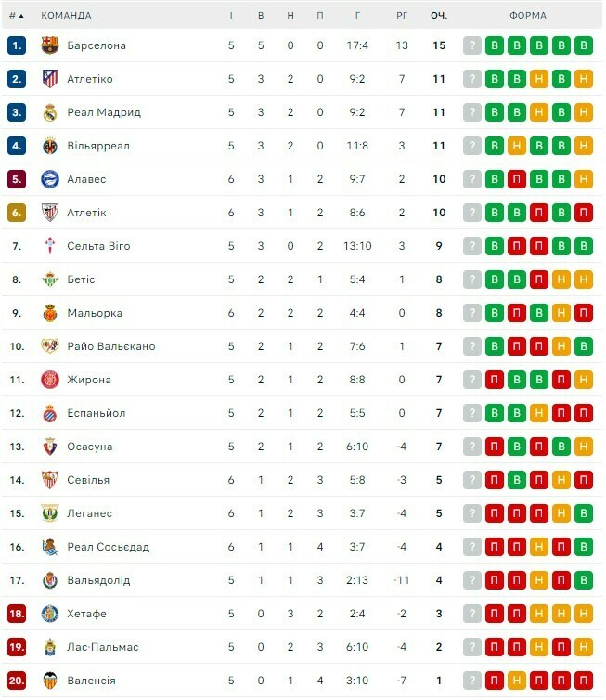Image resolution: width=606 pixels, height=700 pixels.
Task: Click the Atlético Madrid crest icon
Action: pyautogui.click(x=50, y=79)
